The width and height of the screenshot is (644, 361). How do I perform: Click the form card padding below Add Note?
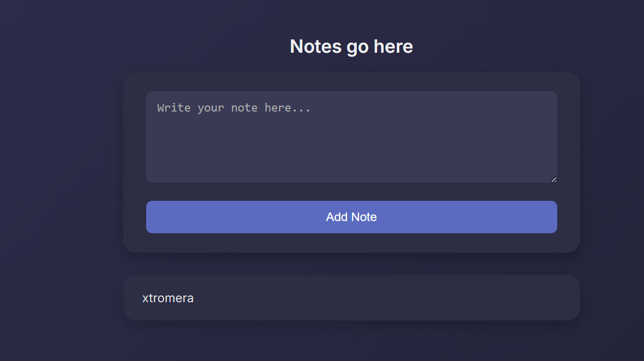coord(351,243)
